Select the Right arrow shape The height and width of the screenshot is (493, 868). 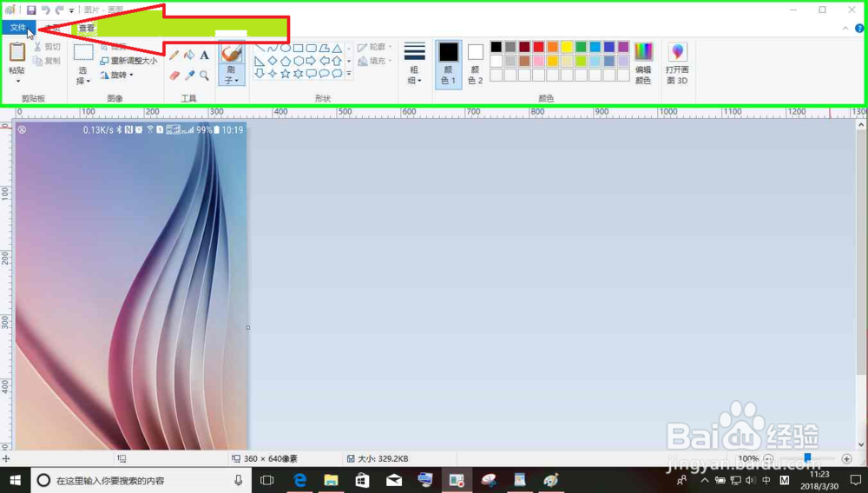tap(311, 61)
